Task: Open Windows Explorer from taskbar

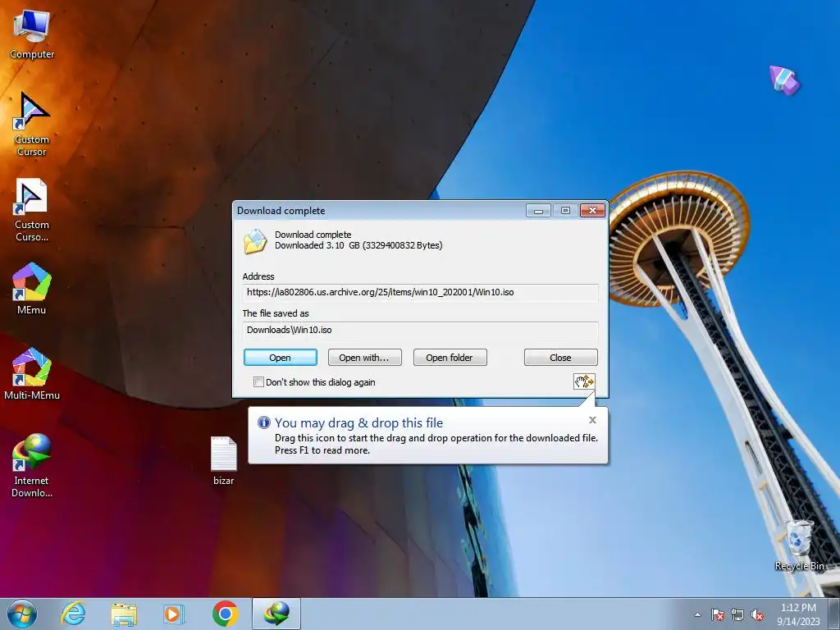Action: (x=124, y=614)
